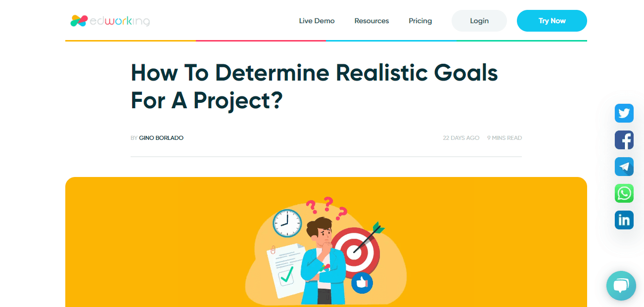Click the '22 DAYS AGO' text

(461, 138)
